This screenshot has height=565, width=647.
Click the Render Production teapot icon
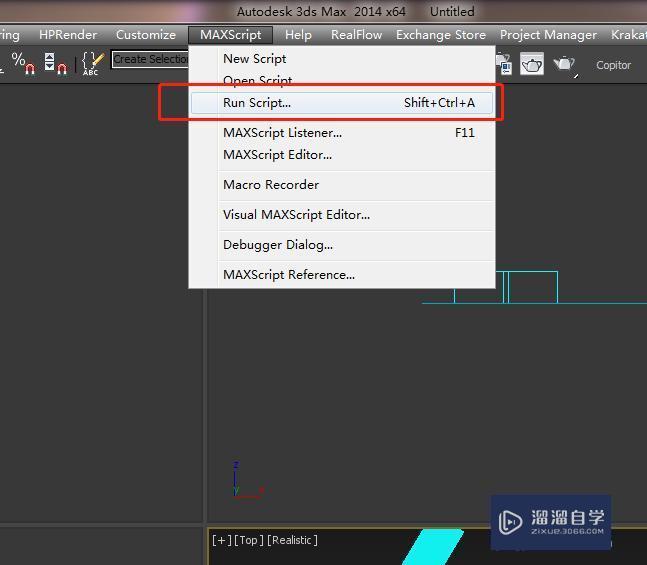coord(564,65)
